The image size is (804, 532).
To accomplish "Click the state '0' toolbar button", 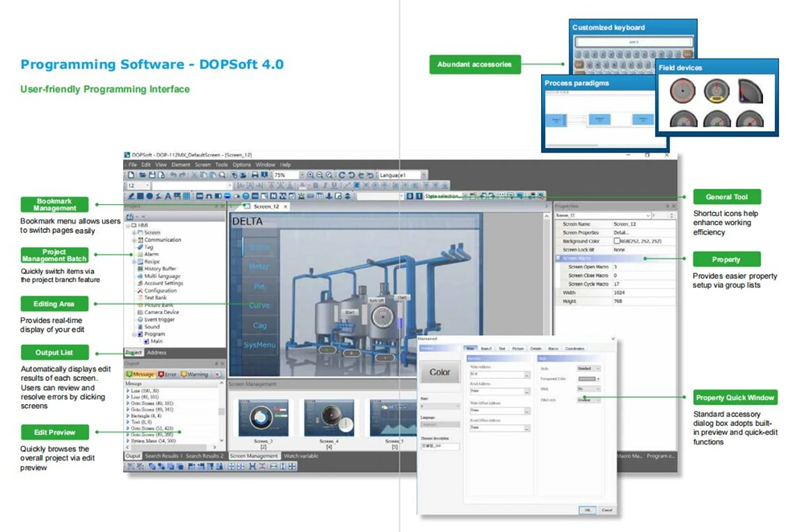I will (410, 196).
